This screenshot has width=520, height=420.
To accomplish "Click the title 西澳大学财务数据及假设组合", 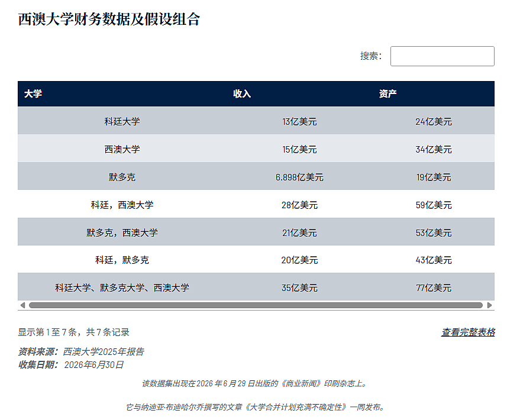I will (x=109, y=19).
